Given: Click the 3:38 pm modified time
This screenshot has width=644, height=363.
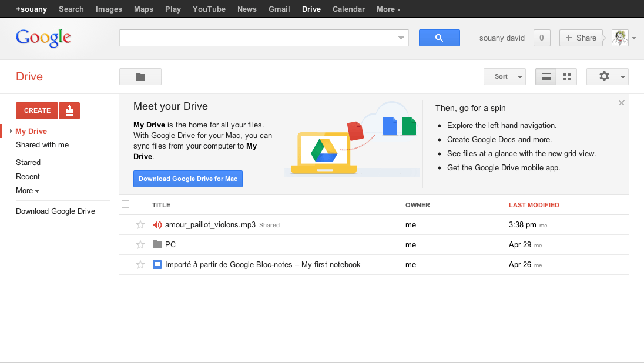Looking at the screenshot, I should coord(522,224).
